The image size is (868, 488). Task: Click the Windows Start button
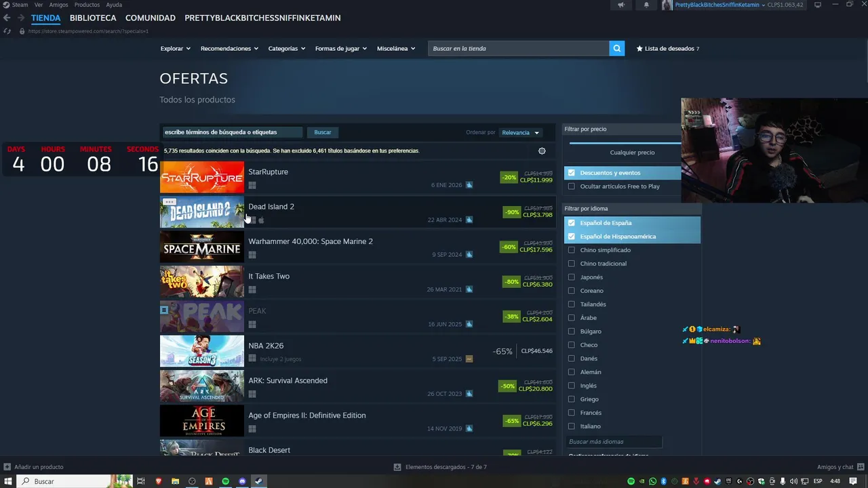8,481
